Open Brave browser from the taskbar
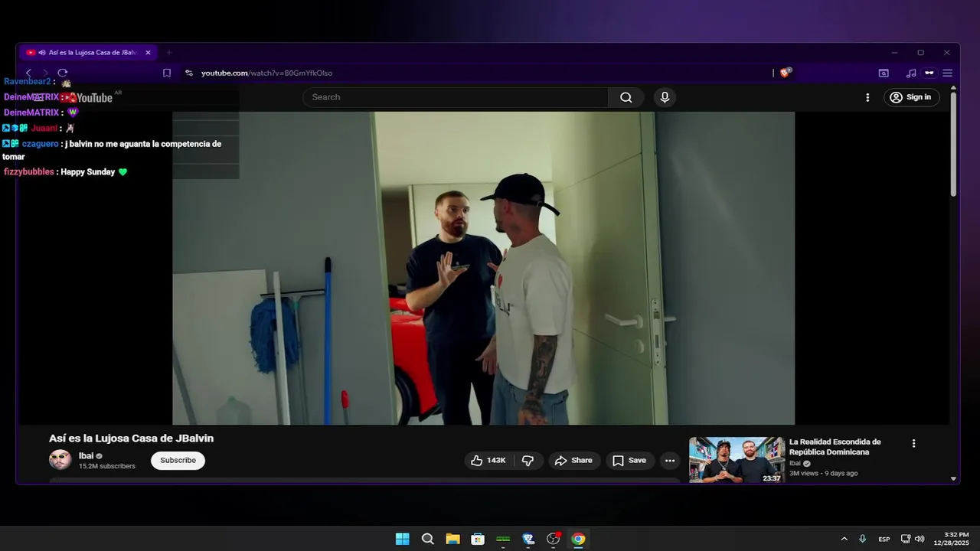Screen dimensions: 980x551 pos(528,539)
